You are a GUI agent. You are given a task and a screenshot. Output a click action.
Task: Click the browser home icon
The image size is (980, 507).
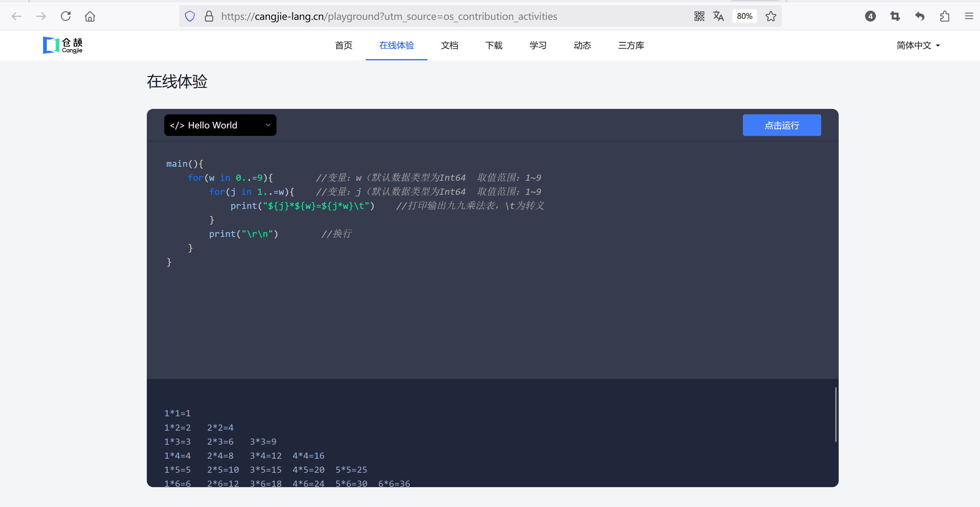point(90,16)
